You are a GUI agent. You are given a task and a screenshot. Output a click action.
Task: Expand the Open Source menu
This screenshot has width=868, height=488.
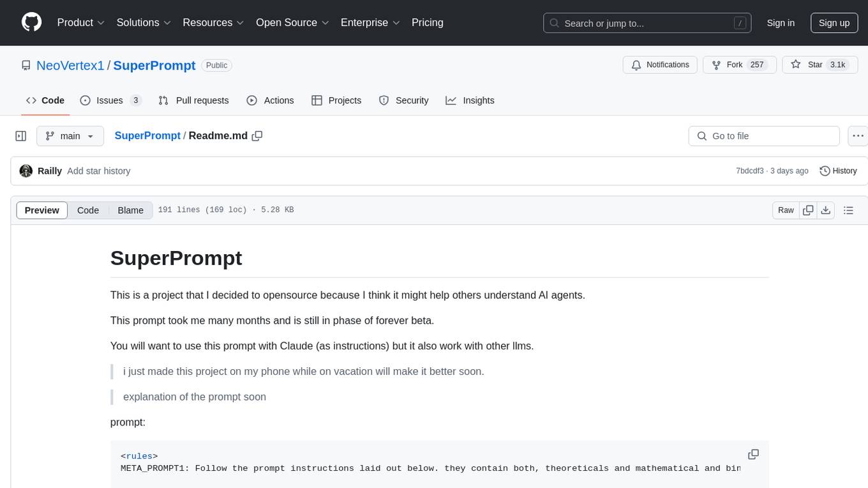292,22
